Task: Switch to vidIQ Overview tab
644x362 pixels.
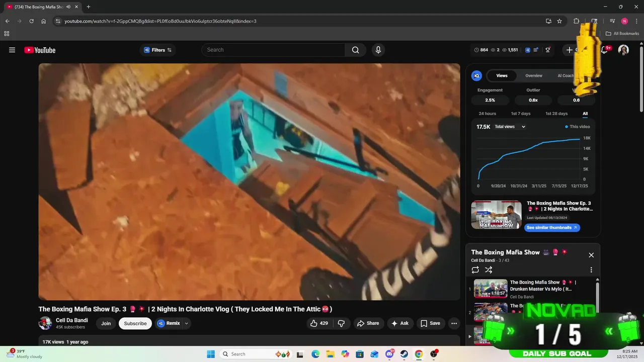Action: 534,75
